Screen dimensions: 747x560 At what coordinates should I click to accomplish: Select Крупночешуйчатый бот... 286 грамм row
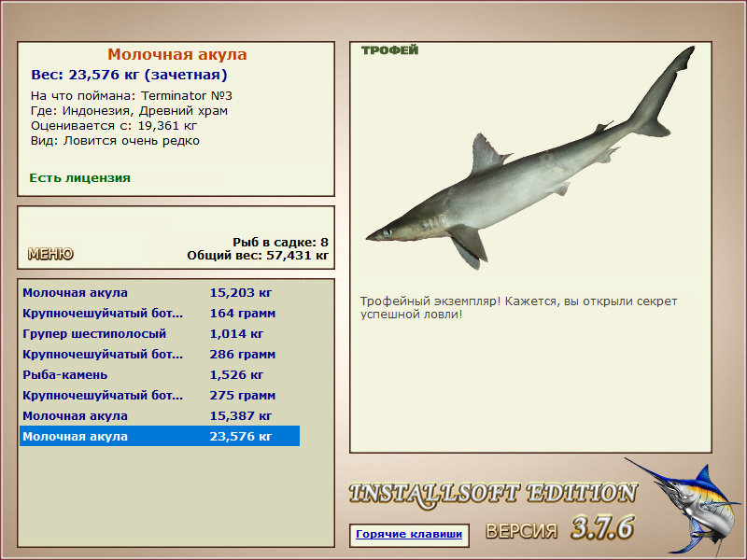pyautogui.click(x=160, y=354)
